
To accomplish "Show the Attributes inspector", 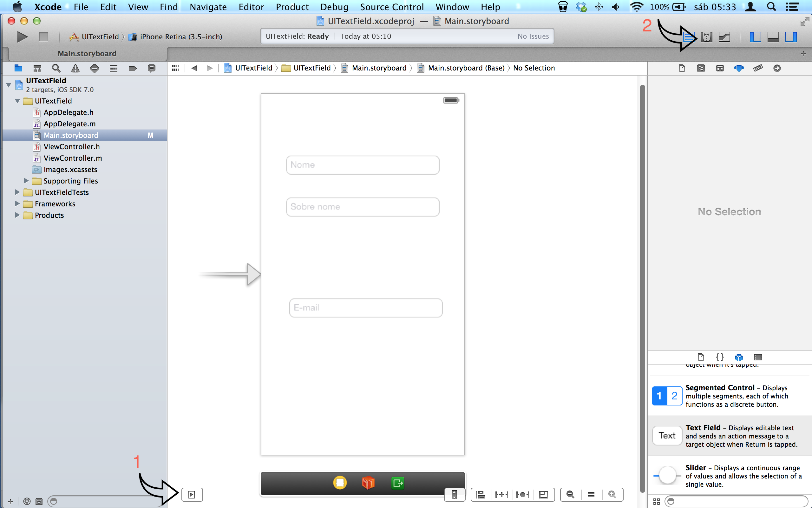I will coord(739,68).
